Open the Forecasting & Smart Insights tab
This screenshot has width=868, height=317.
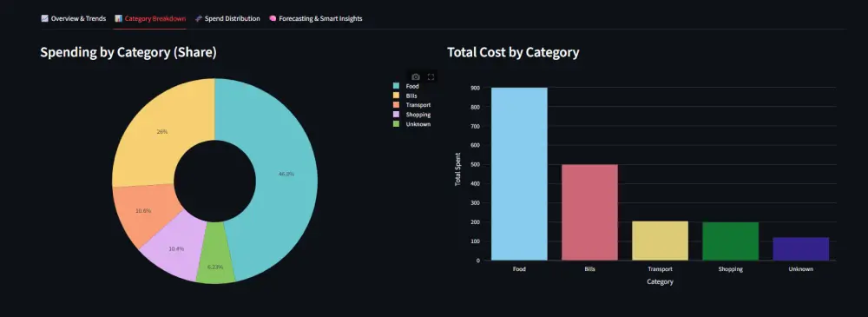[x=316, y=19]
